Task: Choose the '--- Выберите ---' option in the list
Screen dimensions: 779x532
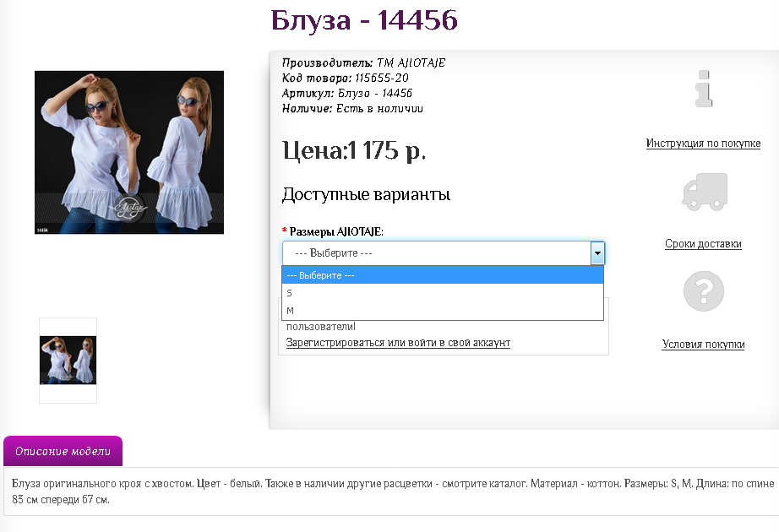Action: [443, 275]
